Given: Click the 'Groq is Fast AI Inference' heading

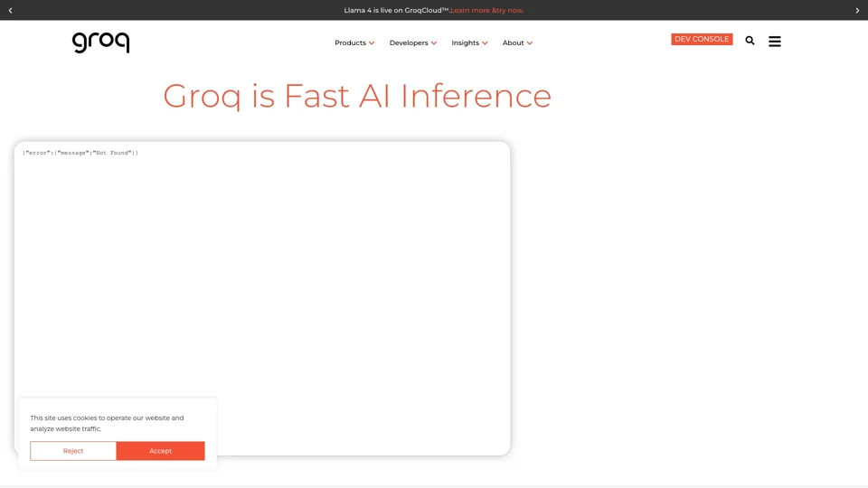Looking at the screenshot, I should (x=357, y=96).
